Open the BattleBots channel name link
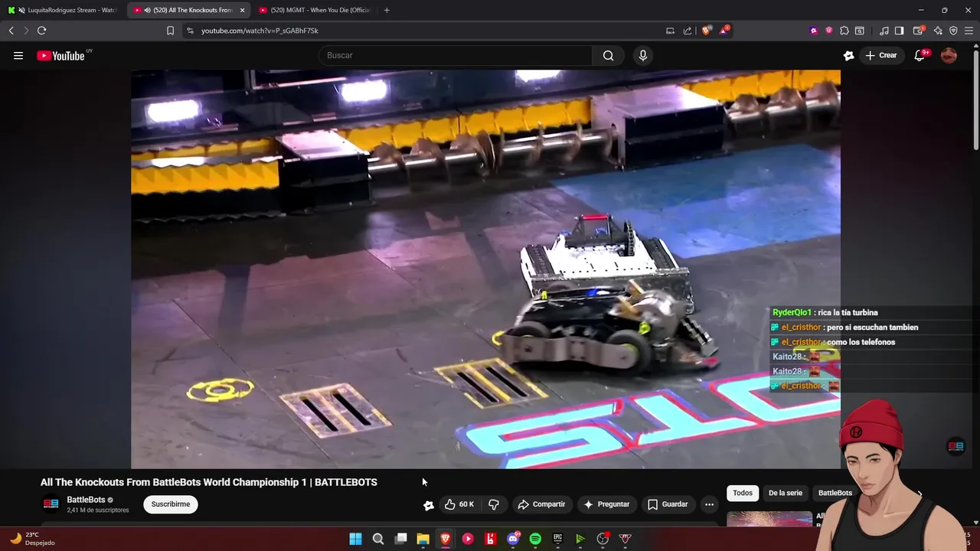The image size is (980, 551). pyautogui.click(x=86, y=500)
